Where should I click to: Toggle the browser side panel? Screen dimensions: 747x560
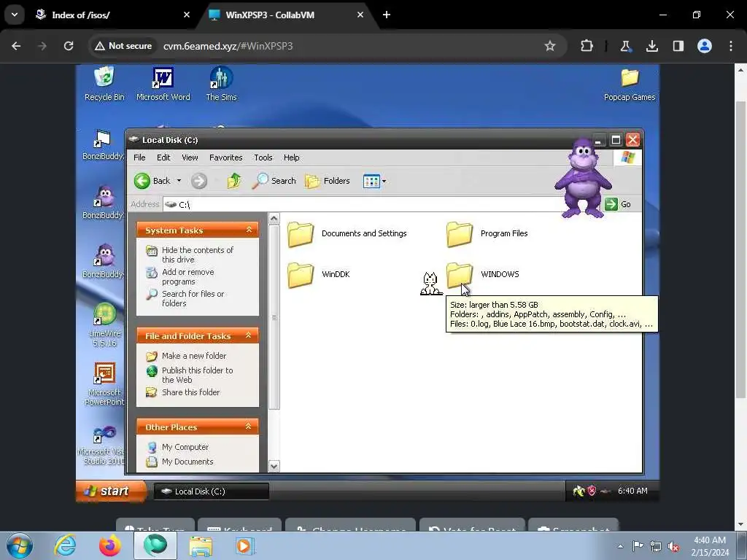coord(678,46)
